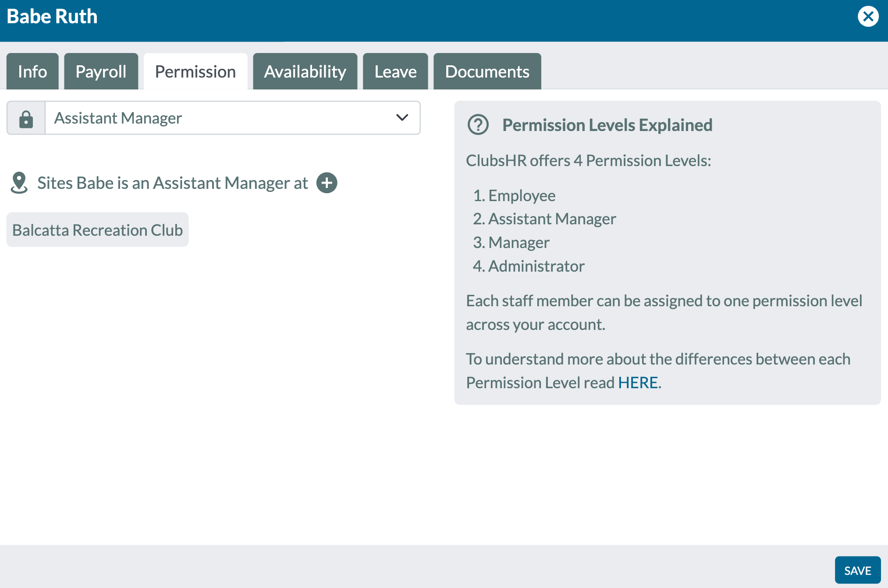
Task: Open the Assistant Manager permission selector
Action: [233, 118]
